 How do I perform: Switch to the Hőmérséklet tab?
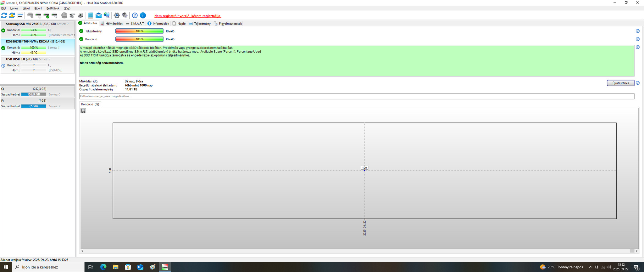pos(112,24)
